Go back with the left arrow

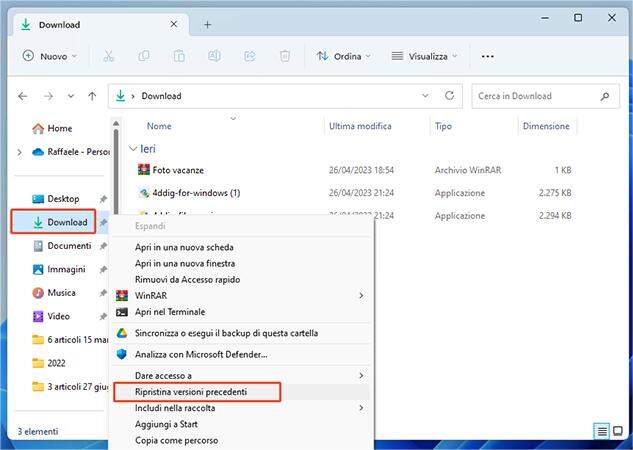tap(23, 96)
